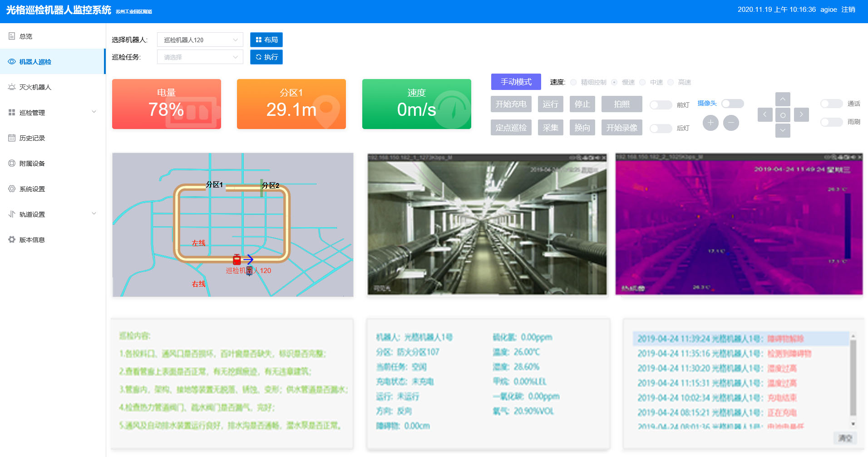Open the 巡检任务 task dropdown
Screen dimensions: 868x457
tap(200, 57)
